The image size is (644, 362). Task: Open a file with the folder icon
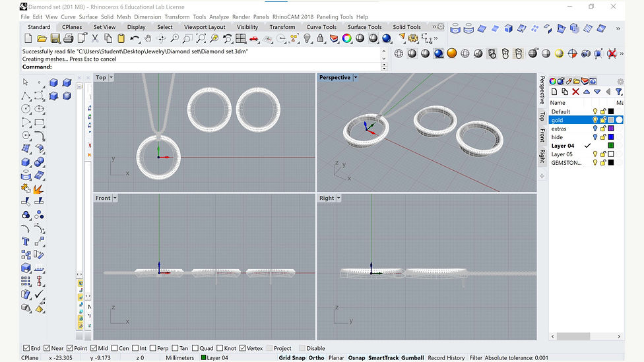click(42, 39)
